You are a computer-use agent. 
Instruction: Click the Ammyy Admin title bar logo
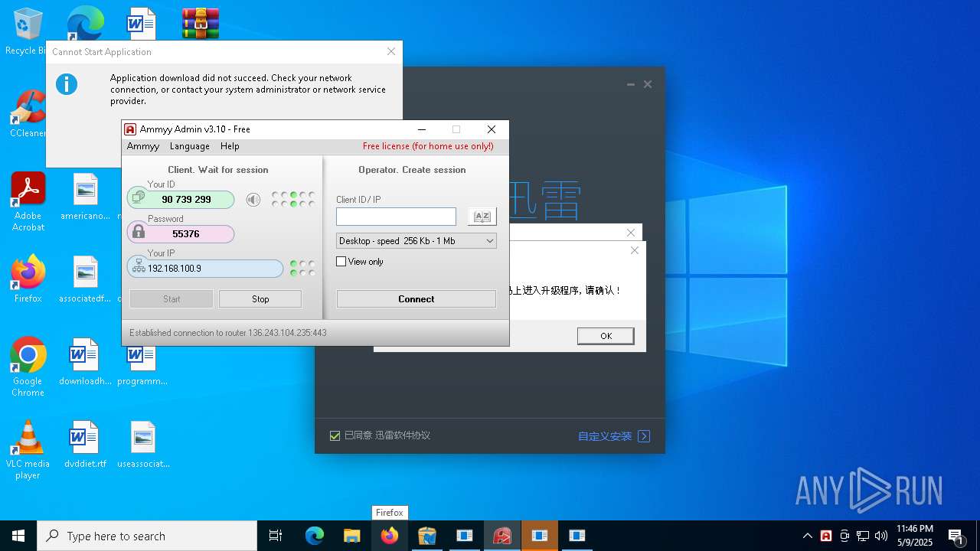point(130,129)
